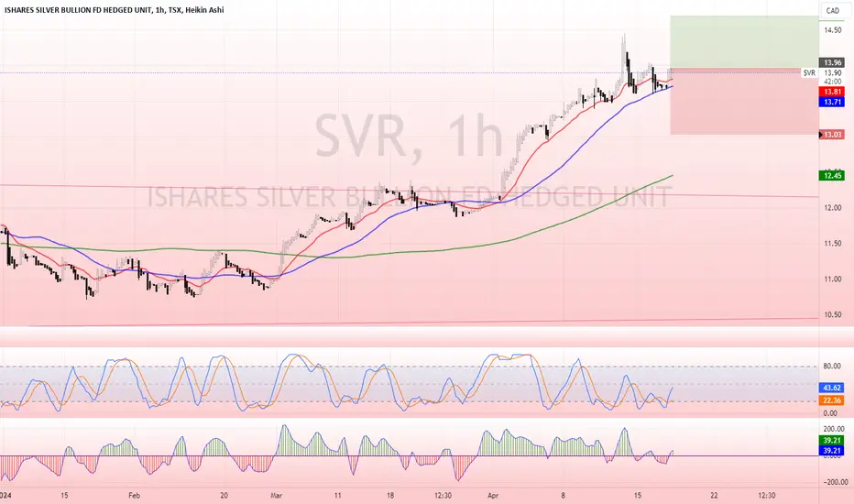
Task: Click the 11.50 price axis value
Action: point(832,244)
